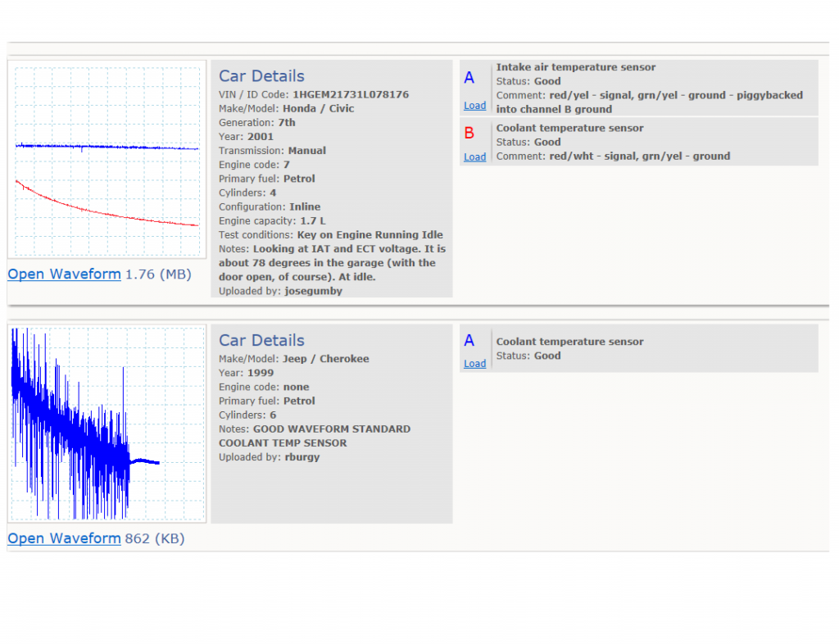Select 'Status: Good' in Jeep channel A

(528, 356)
